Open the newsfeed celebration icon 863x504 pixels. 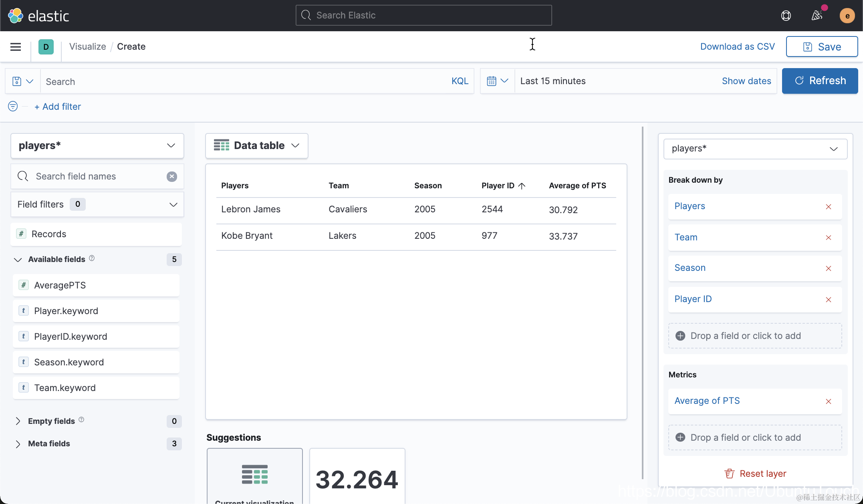click(817, 16)
